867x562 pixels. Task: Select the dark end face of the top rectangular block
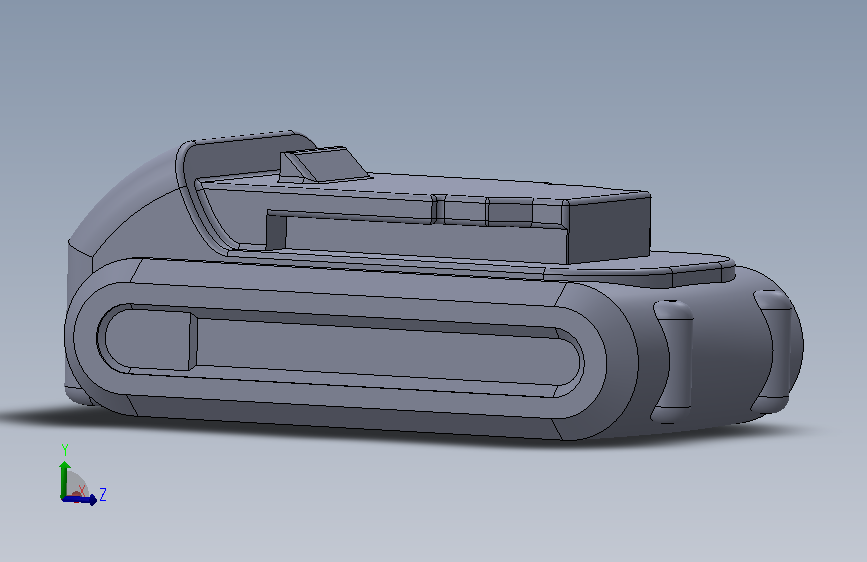click(x=608, y=230)
